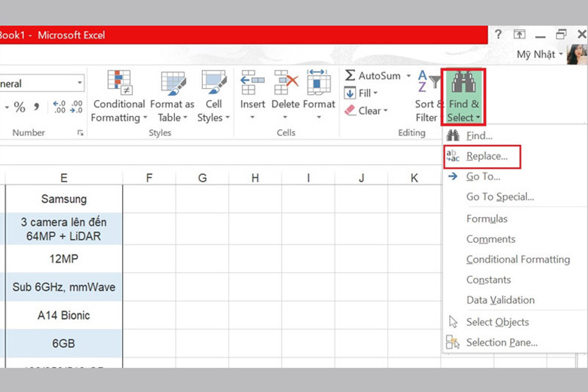Open the Insert dropdown arrow

pyautogui.click(x=252, y=118)
